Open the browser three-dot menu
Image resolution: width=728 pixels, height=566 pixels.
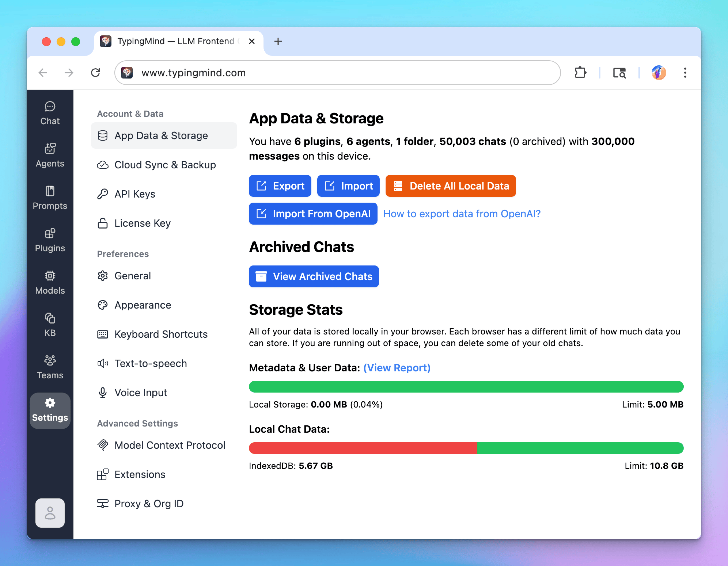(x=685, y=73)
